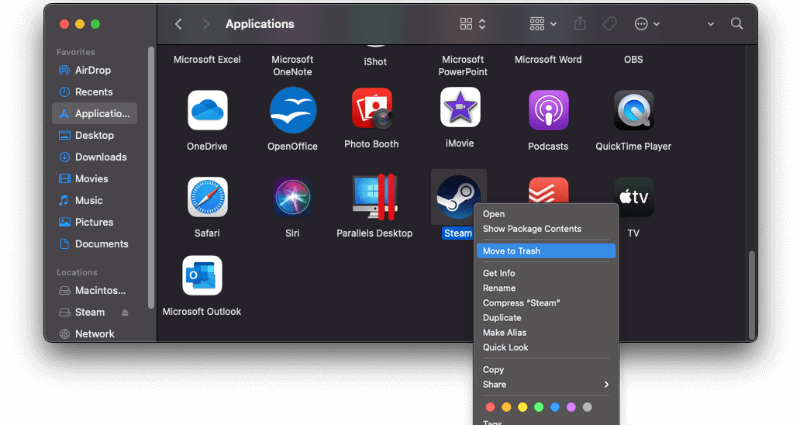Open Recents in the sidebar

click(94, 92)
